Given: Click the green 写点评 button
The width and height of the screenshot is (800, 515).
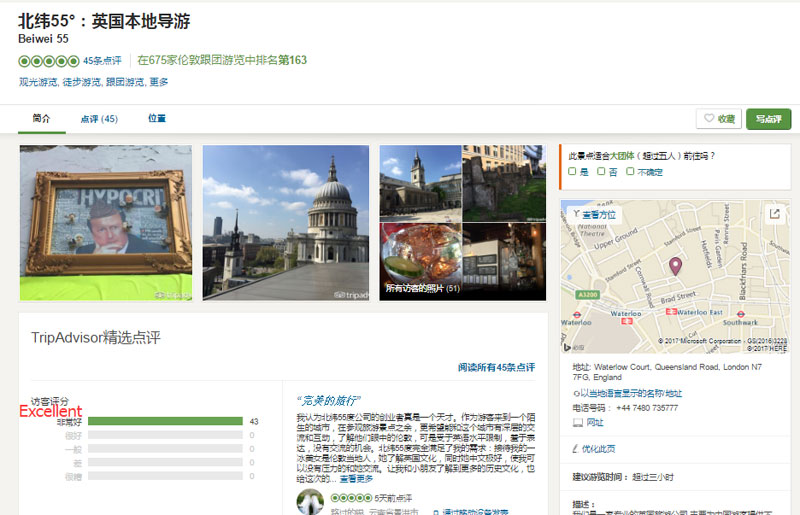Looking at the screenshot, I should 768,119.
